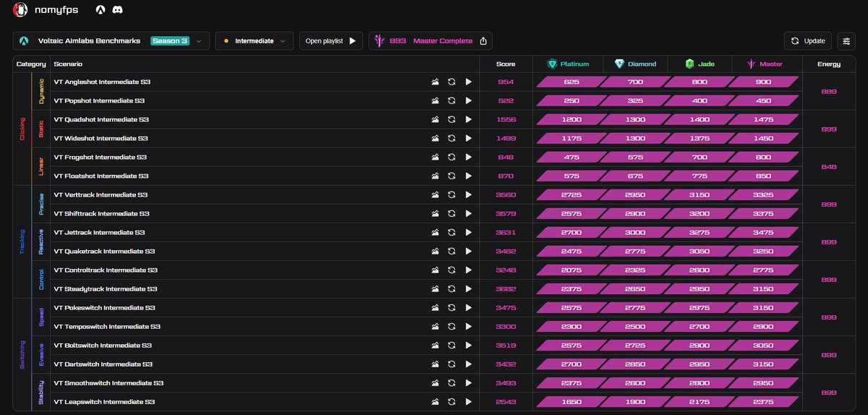Show chart for VT Jettrack Intermediate S3
The width and height of the screenshot is (868, 415).
[435, 232]
